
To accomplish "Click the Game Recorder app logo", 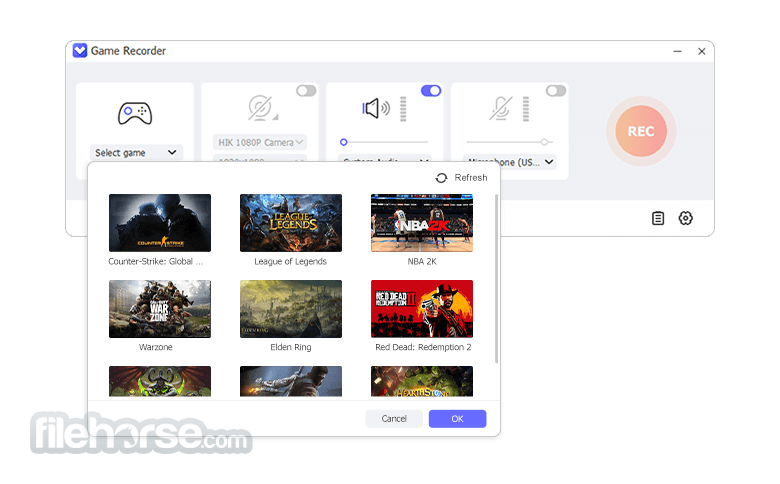I will click(80, 51).
